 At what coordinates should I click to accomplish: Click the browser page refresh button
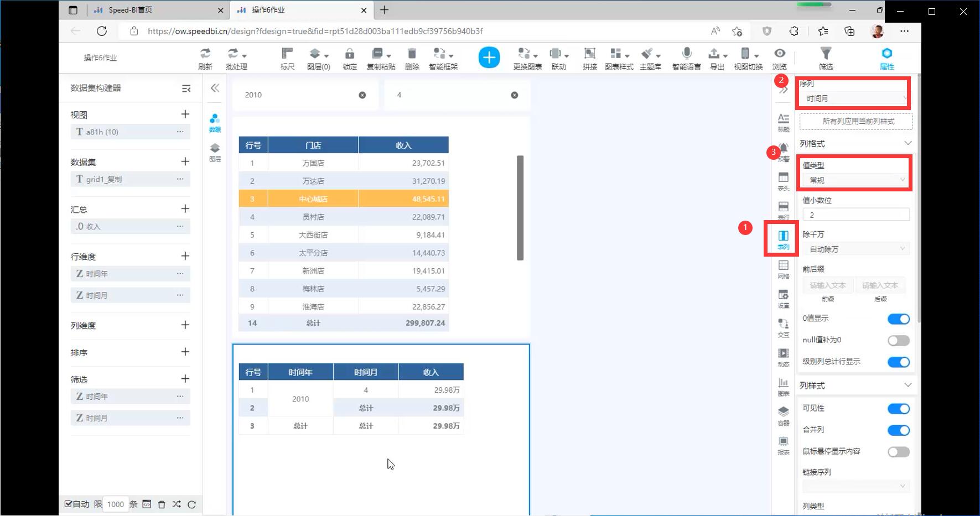pos(102,31)
